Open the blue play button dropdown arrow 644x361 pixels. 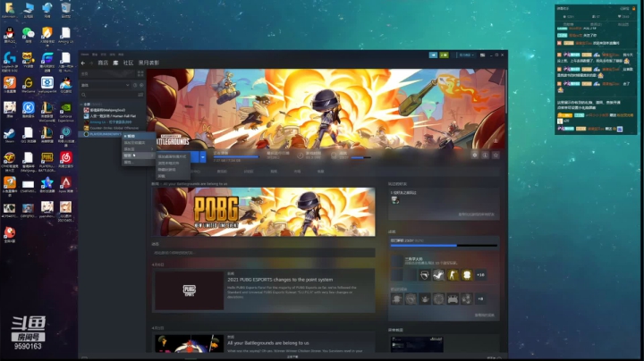(203, 157)
